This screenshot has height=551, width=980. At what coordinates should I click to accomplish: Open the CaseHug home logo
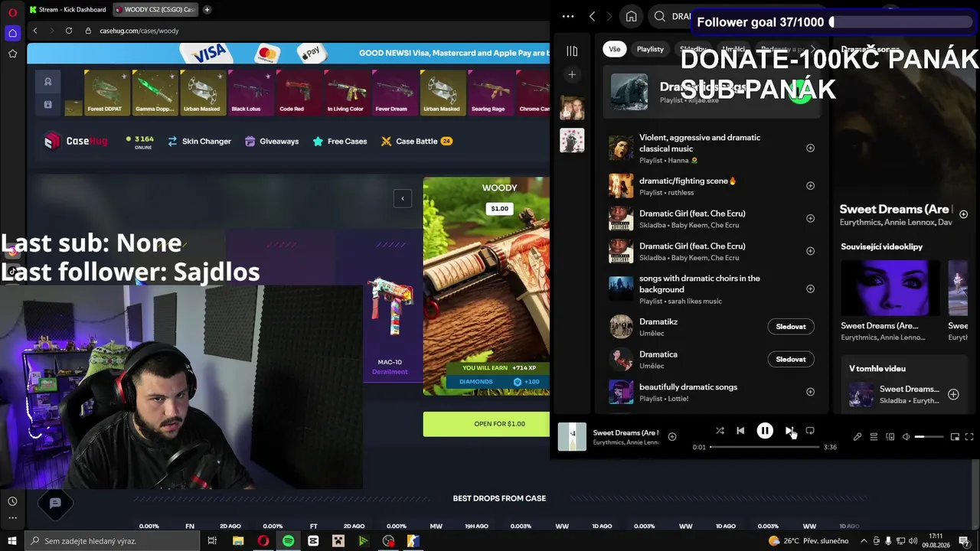coord(76,141)
